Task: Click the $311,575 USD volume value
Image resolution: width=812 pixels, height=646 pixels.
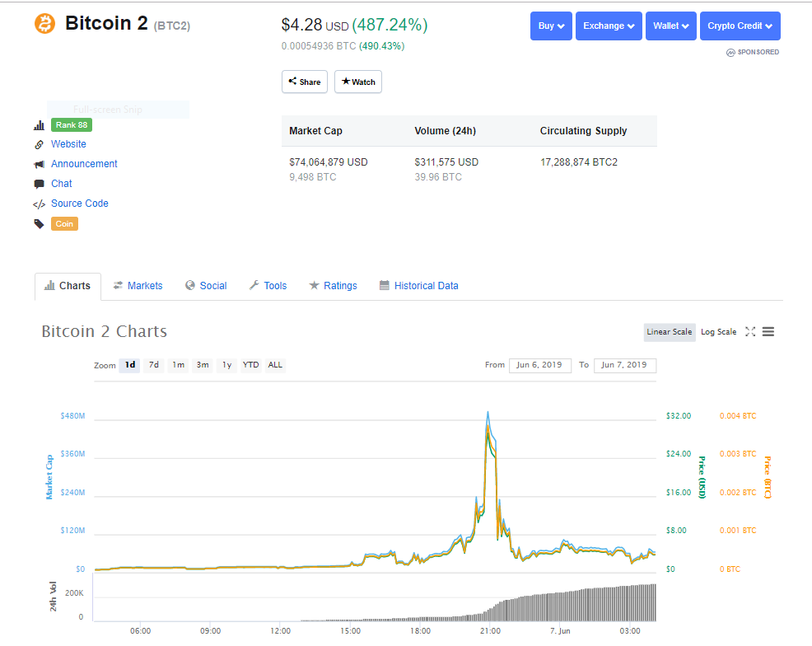Action: tap(446, 162)
